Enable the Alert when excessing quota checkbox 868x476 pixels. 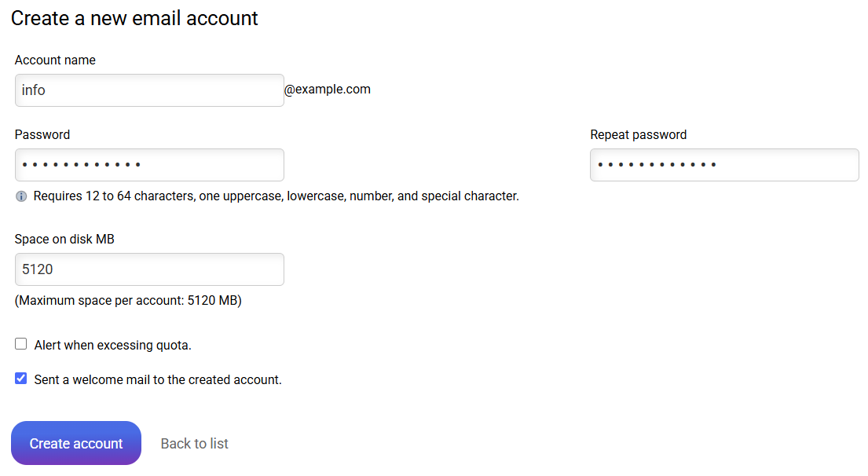(x=21, y=344)
